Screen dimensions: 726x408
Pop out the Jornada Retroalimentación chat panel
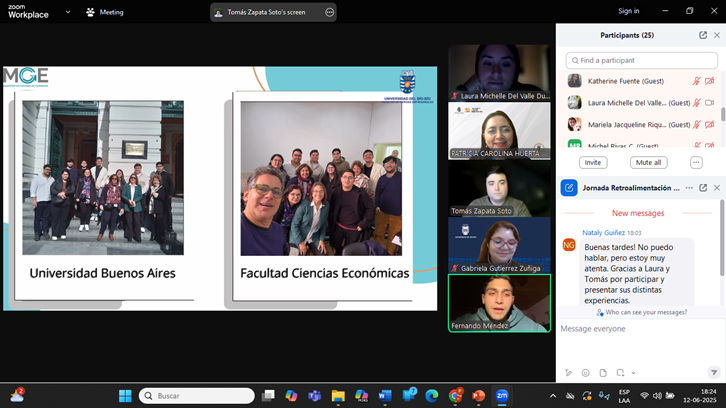click(703, 188)
